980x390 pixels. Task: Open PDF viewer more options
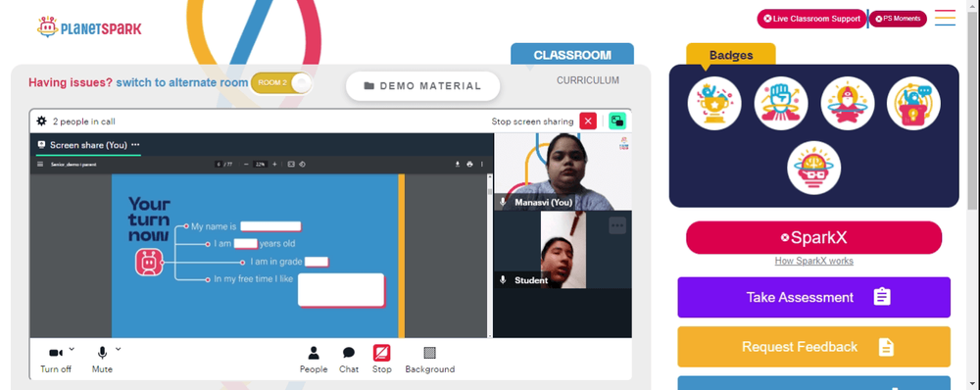(x=482, y=165)
